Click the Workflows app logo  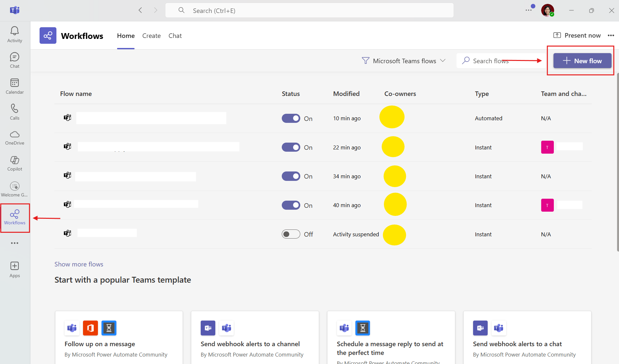[x=48, y=35]
